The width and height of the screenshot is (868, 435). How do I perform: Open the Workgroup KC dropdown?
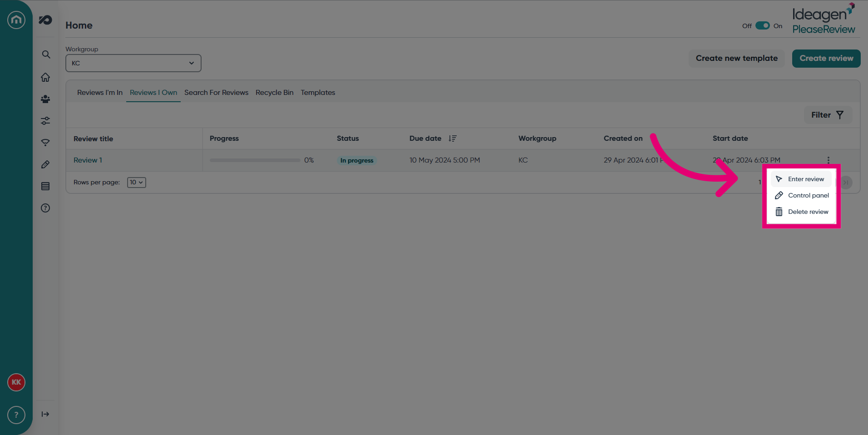click(x=133, y=63)
